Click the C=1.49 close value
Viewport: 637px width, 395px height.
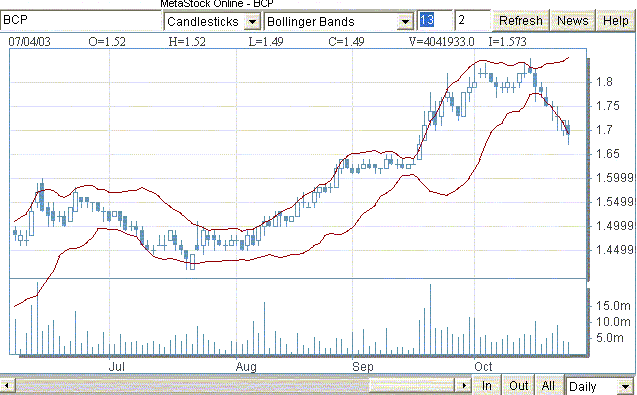pos(346,42)
